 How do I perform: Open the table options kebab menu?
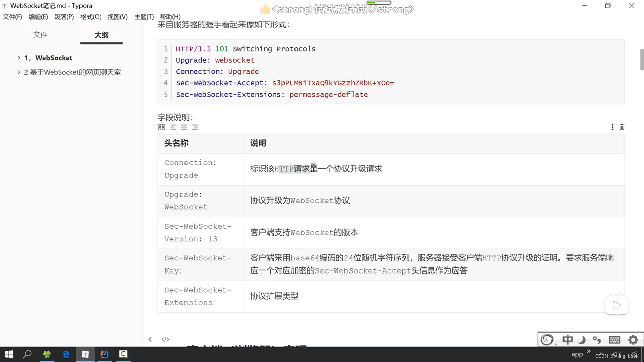click(x=612, y=127)
